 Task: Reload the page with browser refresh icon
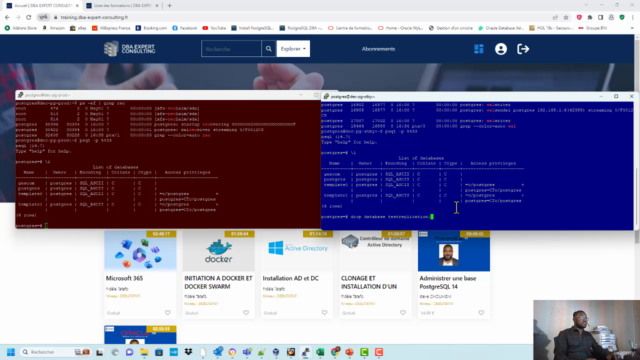[29, 18]
